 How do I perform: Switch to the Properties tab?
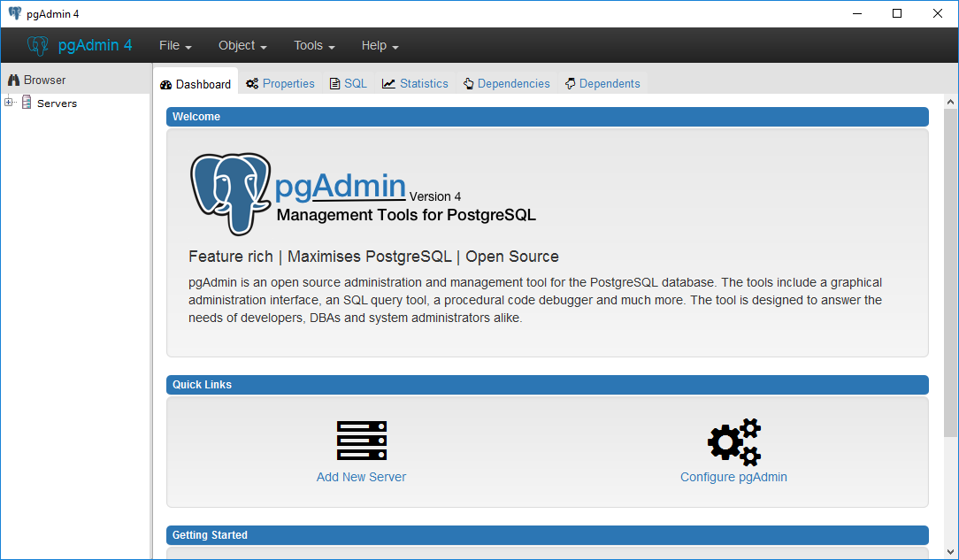click(x=280, y=84)
